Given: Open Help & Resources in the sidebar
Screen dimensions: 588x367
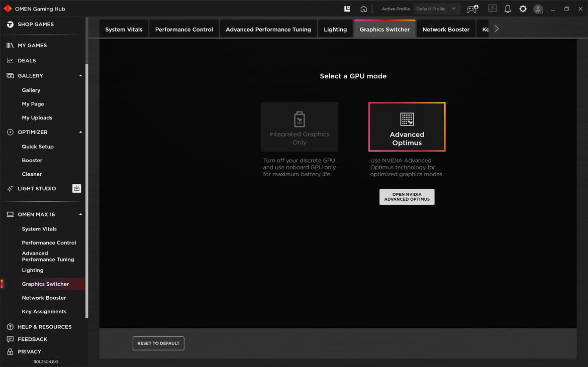Looking at the screenshot, I should [44, 327].
